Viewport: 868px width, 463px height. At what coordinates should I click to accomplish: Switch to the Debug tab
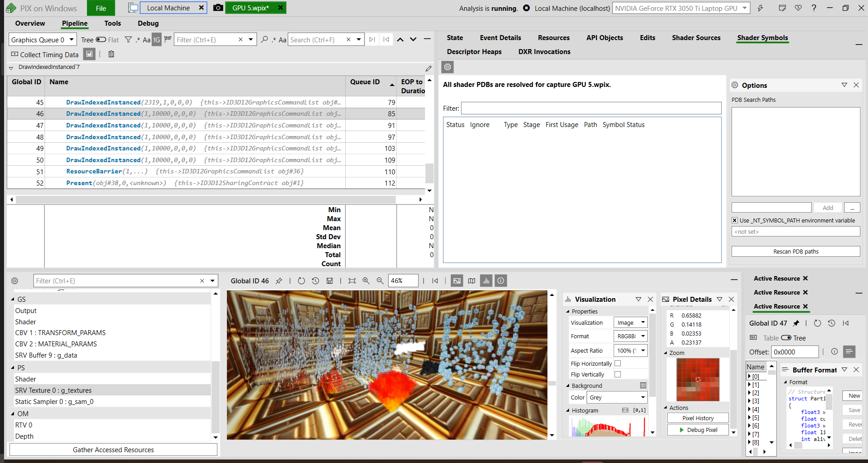148,23
